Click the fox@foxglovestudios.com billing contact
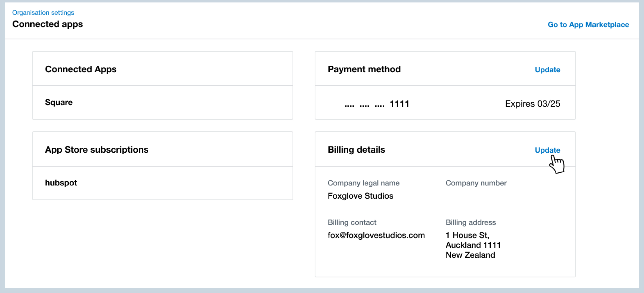This screenshot has height=293, width=644. tap(376, 235)
